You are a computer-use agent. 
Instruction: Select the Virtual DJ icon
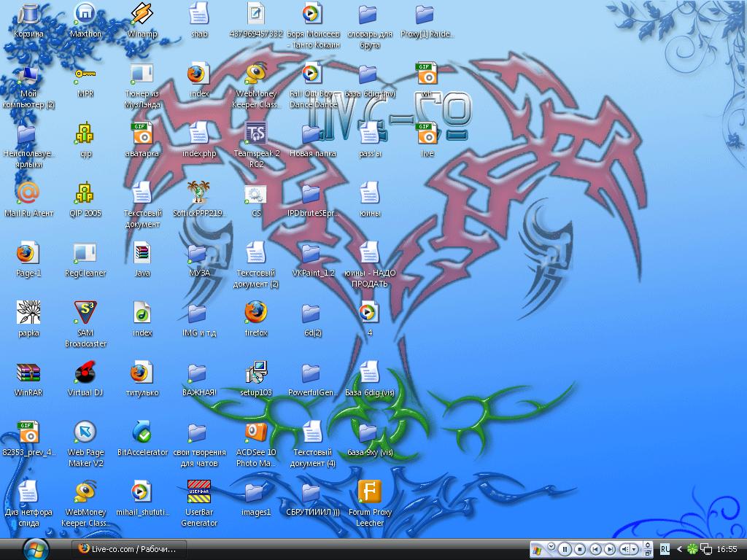85,373
